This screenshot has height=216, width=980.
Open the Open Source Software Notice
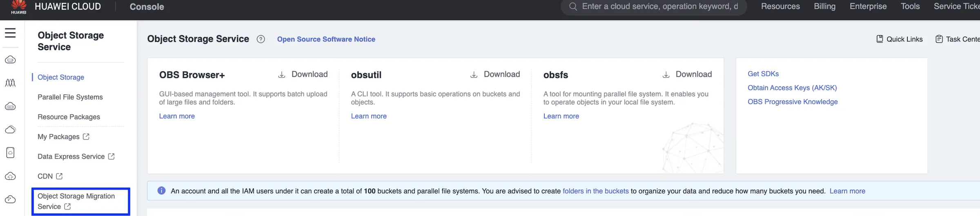tap(326, 39)
